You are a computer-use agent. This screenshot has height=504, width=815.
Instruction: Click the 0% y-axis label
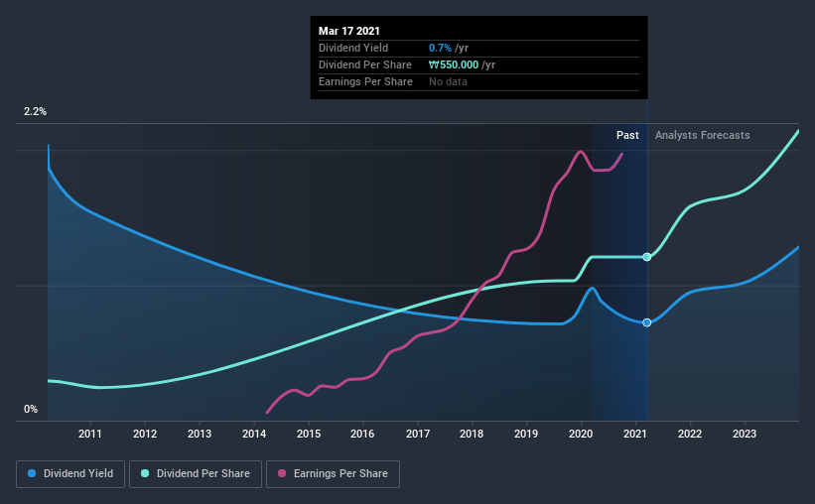[31, 410]
